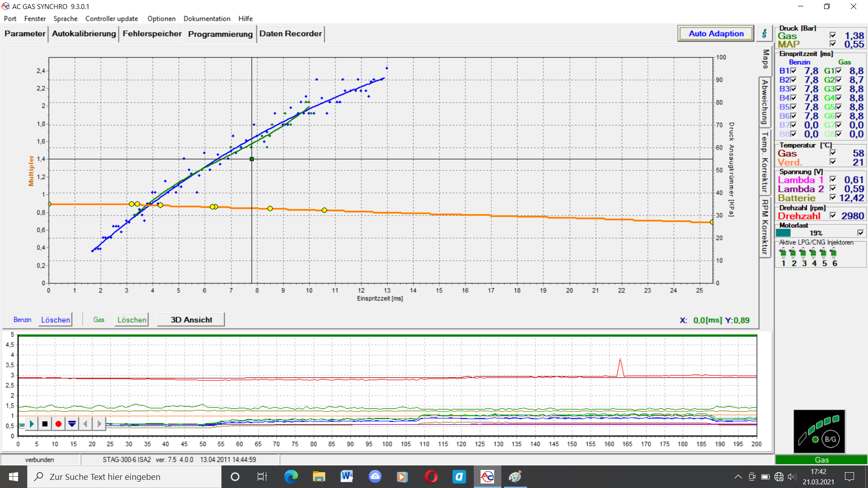Click LPG injector icon number 1
The width and height of the screenshot is (868, 488).
(783, 253)
